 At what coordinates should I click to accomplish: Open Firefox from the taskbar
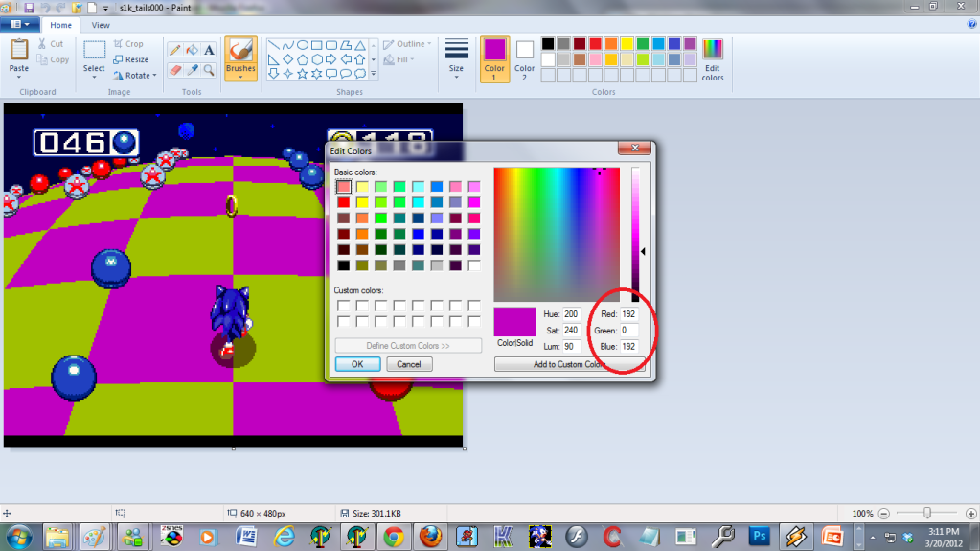point(430,537)
